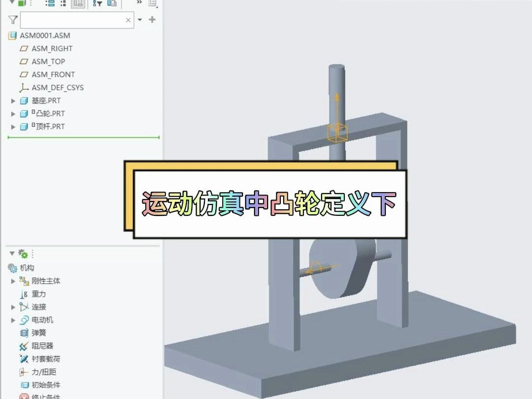Select ASM_FRONT datum plane in tree
This screenshot has height=399, width=532.
point(53,75)
